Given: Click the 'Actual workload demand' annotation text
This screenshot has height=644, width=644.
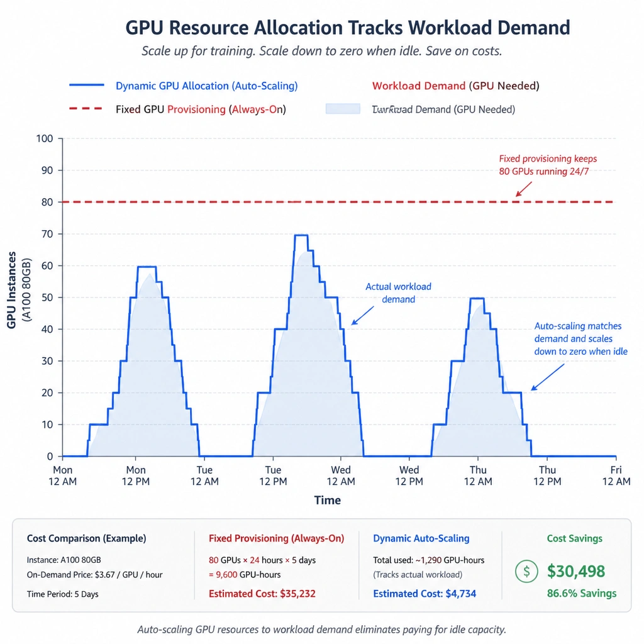Looking at the screenshot, I should [x=398, y=293].
